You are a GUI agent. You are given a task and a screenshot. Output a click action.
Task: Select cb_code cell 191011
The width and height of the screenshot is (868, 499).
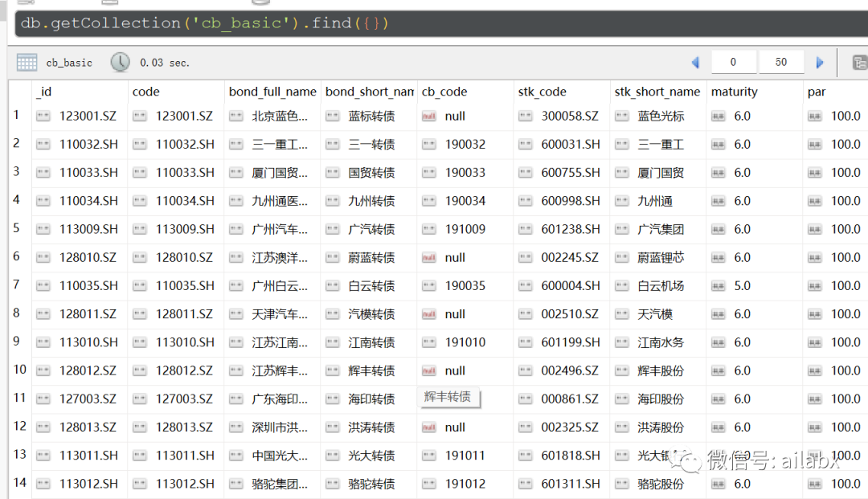(x=465, y=456)
